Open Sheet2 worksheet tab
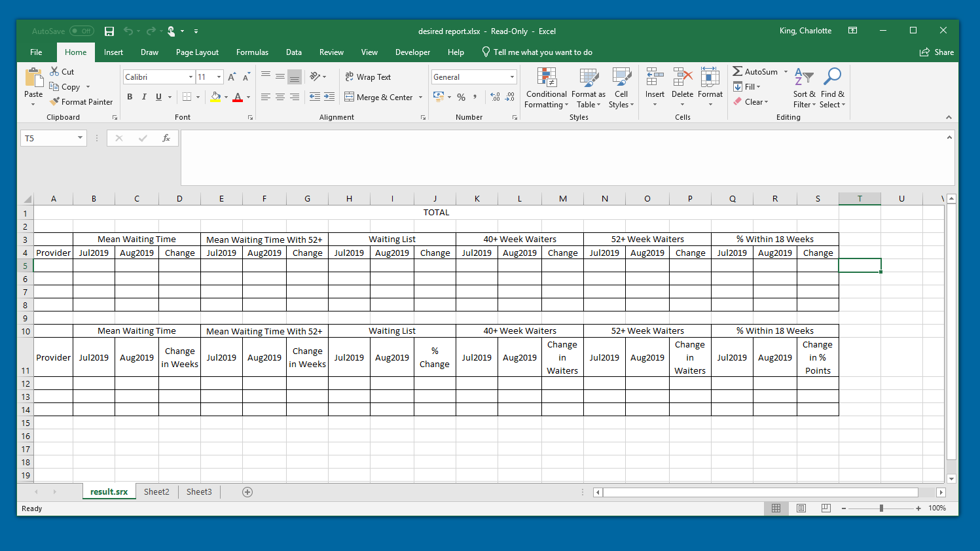The image size is (980, 551). [x=156, y=492]
